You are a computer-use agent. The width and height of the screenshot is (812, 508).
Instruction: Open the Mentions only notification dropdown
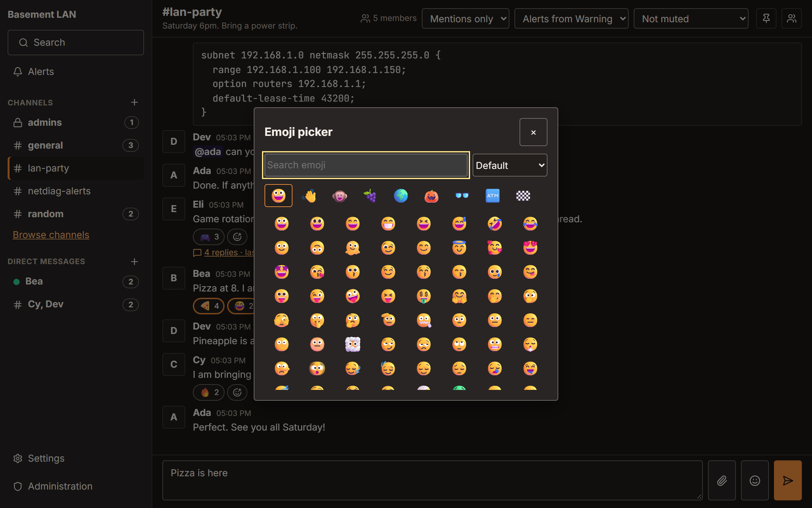pyautogui.click(x=465, y=18)
